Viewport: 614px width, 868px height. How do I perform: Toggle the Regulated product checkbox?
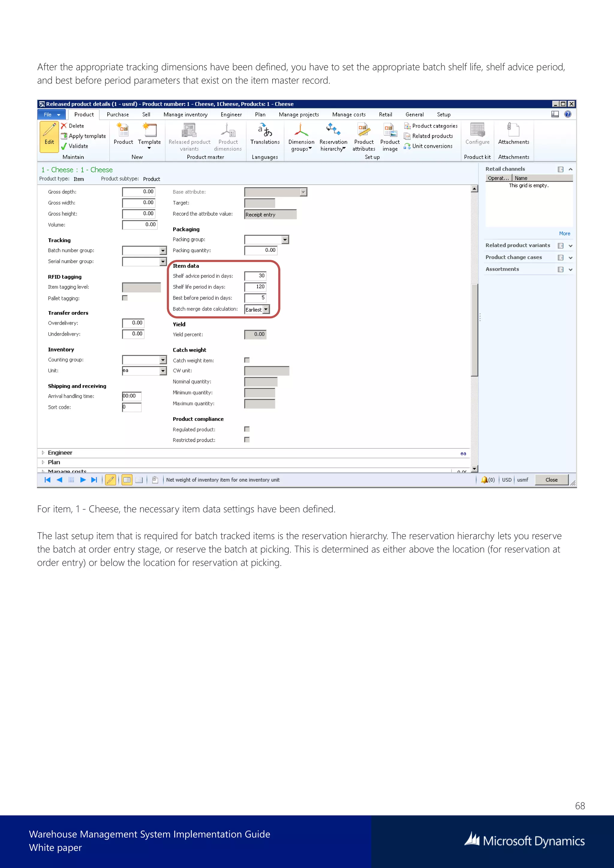coord(247,429)
